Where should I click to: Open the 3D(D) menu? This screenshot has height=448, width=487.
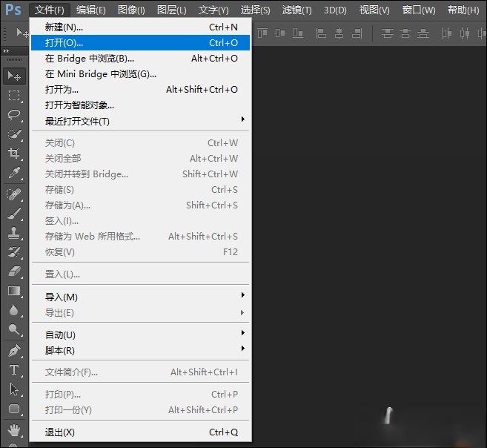335,10
